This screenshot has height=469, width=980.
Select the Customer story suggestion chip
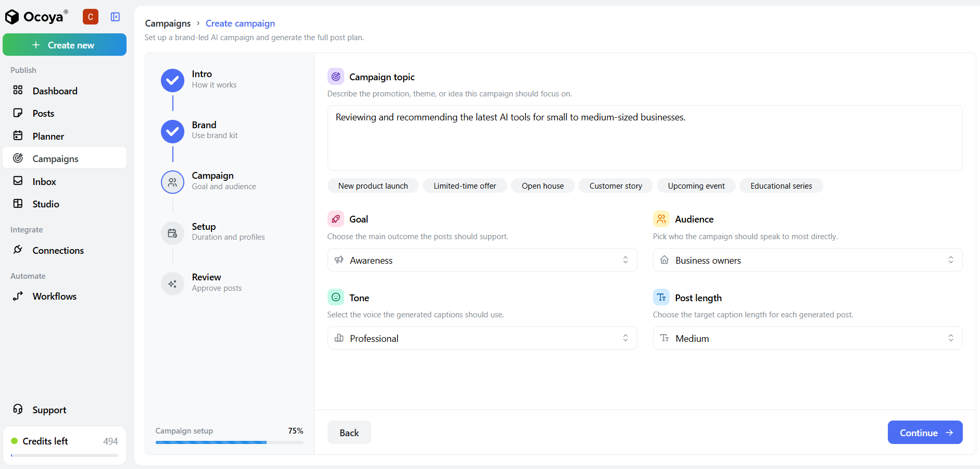[x=615, y=186]
